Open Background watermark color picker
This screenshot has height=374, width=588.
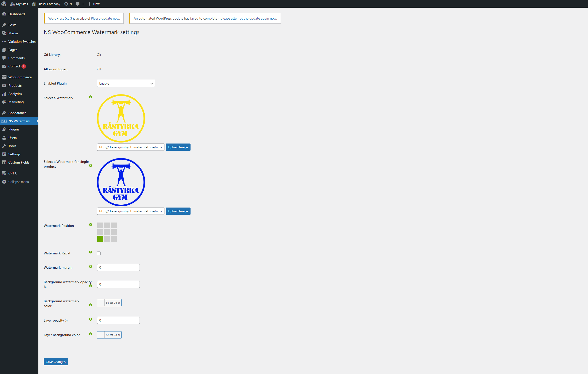pyautogui.click(x=109, y=303)
